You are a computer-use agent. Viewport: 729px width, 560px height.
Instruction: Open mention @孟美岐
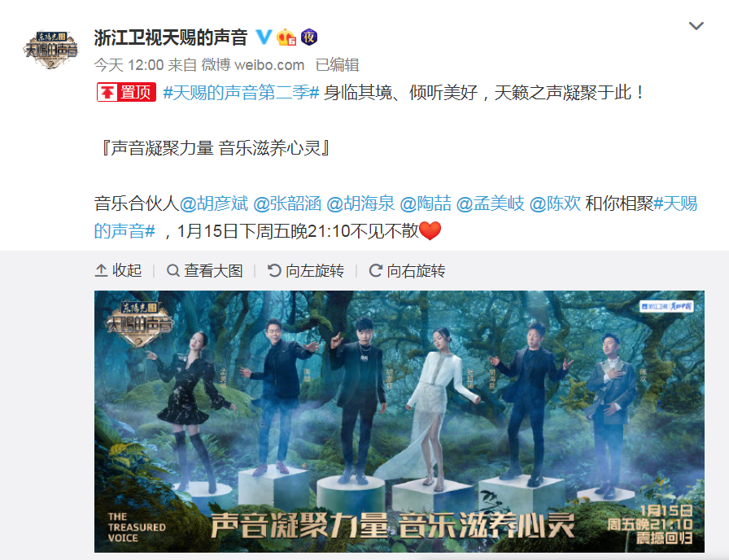point(490,203)
